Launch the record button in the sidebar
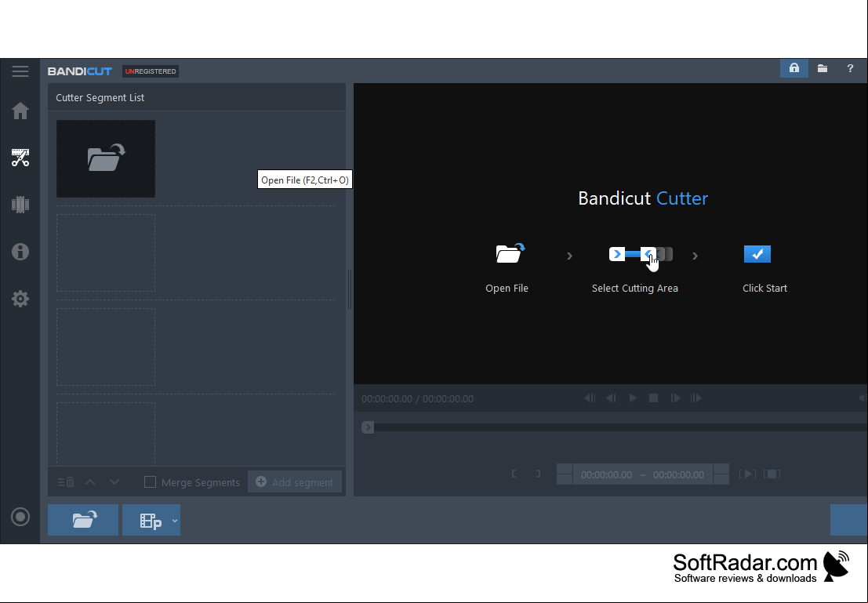This screenshot has width=868, height=603. (20, 517)
